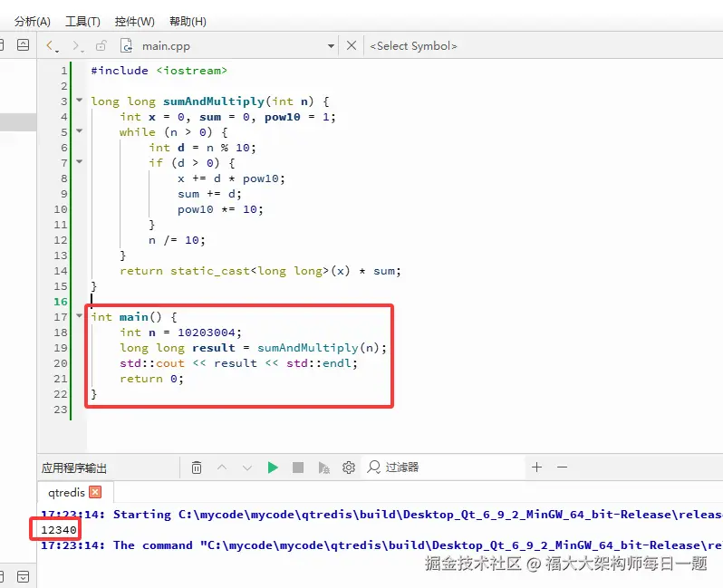Click the 'Starting C:\mycode' output line

pyautogui.click(x=381, y=515)
